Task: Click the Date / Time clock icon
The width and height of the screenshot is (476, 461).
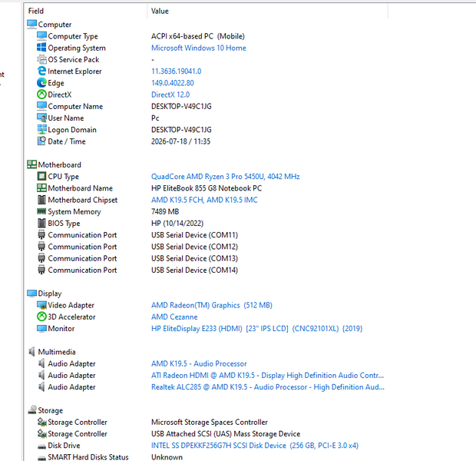Action: click(x=41, y=141)
